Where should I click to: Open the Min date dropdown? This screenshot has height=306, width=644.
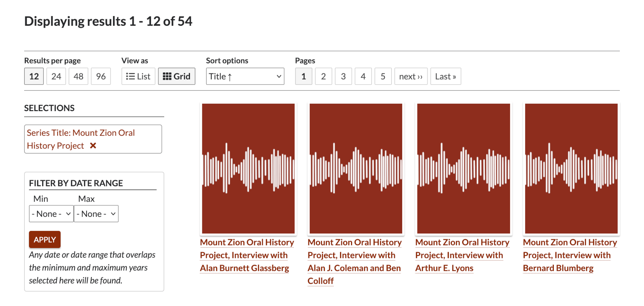tap(51, 213)
